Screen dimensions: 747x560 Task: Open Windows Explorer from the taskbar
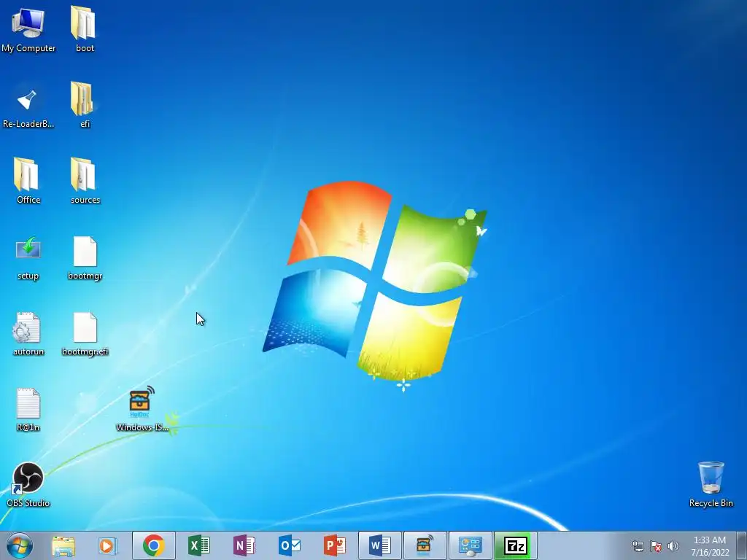tap(63, 545)
